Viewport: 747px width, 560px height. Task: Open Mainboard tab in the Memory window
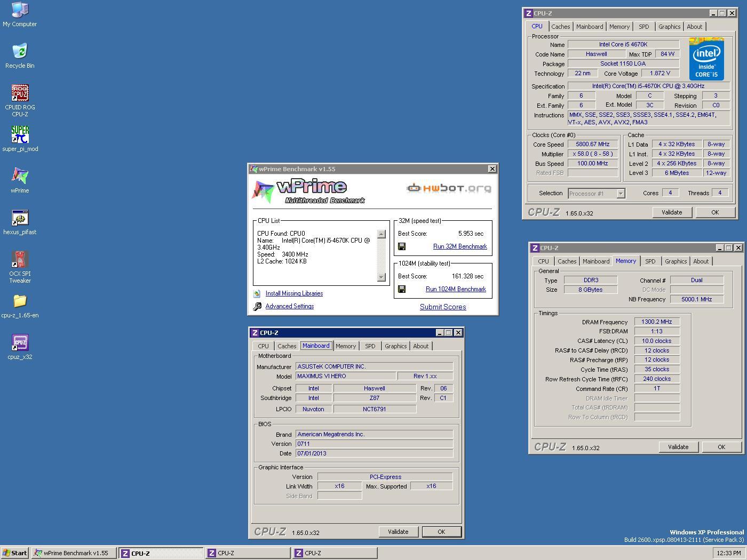tap(596, 261)
